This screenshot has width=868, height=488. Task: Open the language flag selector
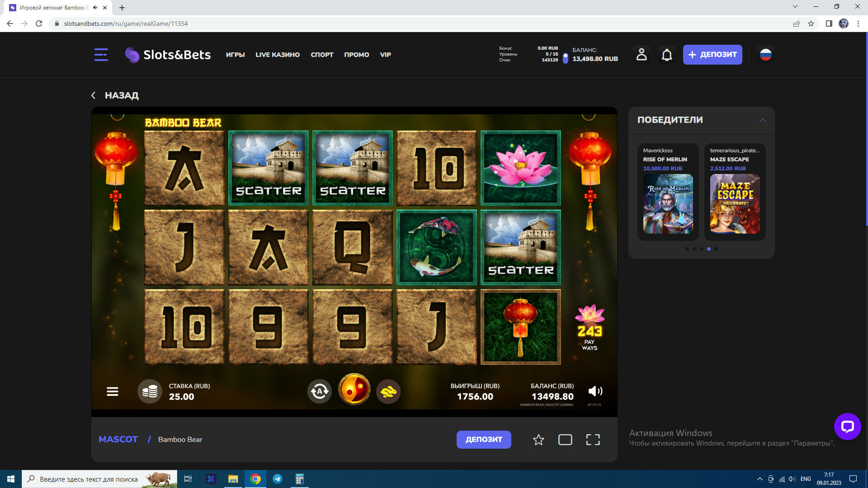pyautogui.click(x=765, y=55)
